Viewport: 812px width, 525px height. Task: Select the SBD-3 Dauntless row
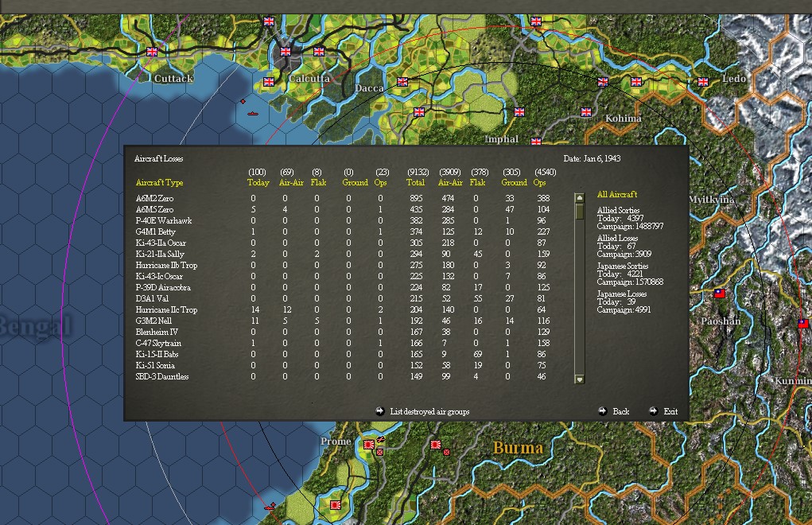[x=343, y=376]
